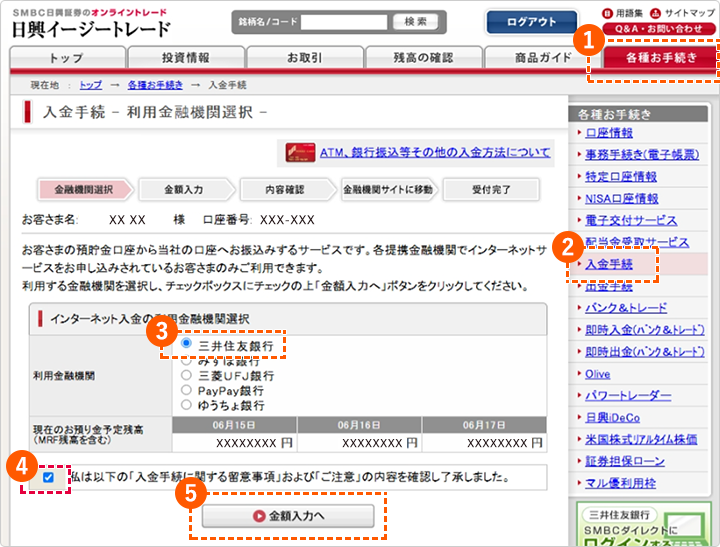Click the 各種お手続き sidebar heading
This screenshot has height=547, width=720.
pyautogui.click(x=638, y=114)
